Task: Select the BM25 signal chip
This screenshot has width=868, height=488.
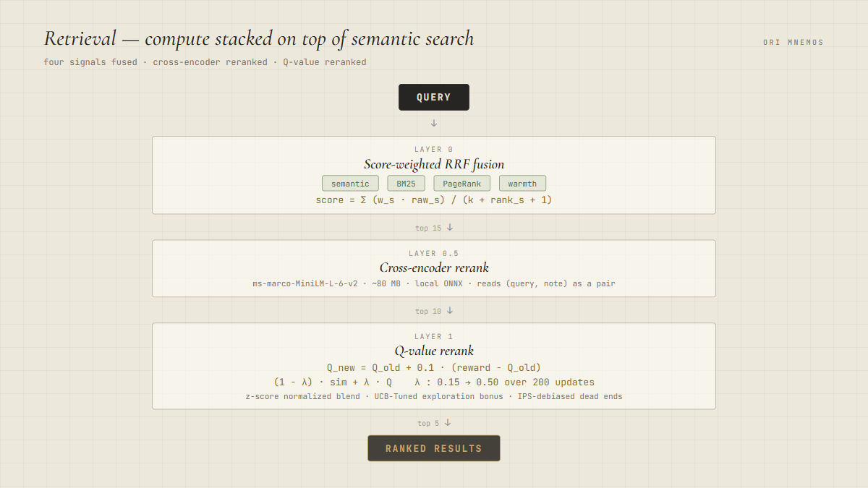Action: [406, 184]
